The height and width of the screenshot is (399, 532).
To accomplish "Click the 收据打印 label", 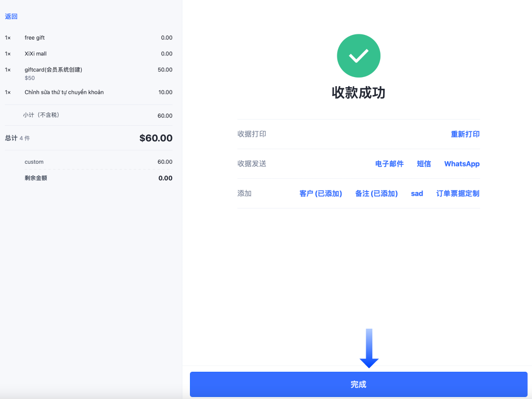I will (x=252, y=134).
